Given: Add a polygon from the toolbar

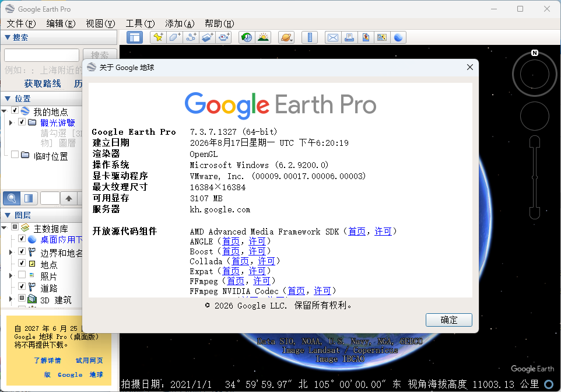Looking at the screenshot, I should (174, 37).
